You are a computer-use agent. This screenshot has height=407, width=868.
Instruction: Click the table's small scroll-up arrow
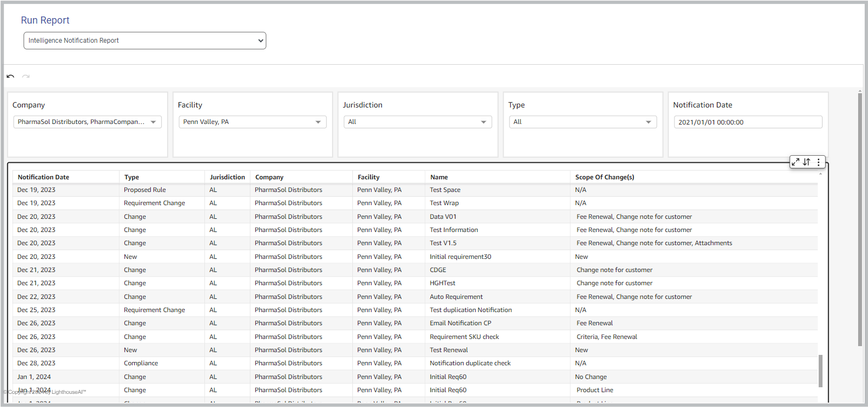pos(820,174)
